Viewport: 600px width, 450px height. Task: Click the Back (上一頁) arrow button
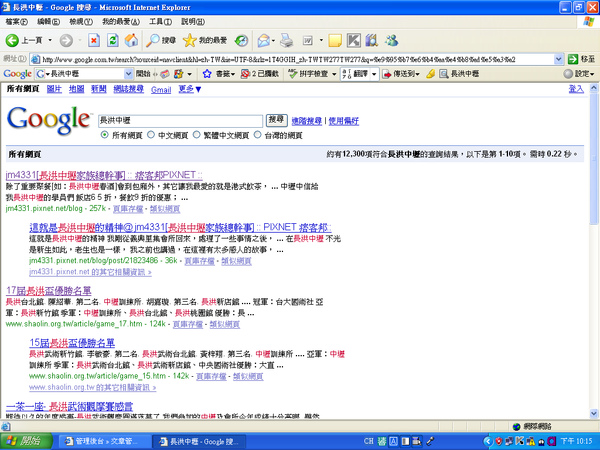tap(24, 40)
